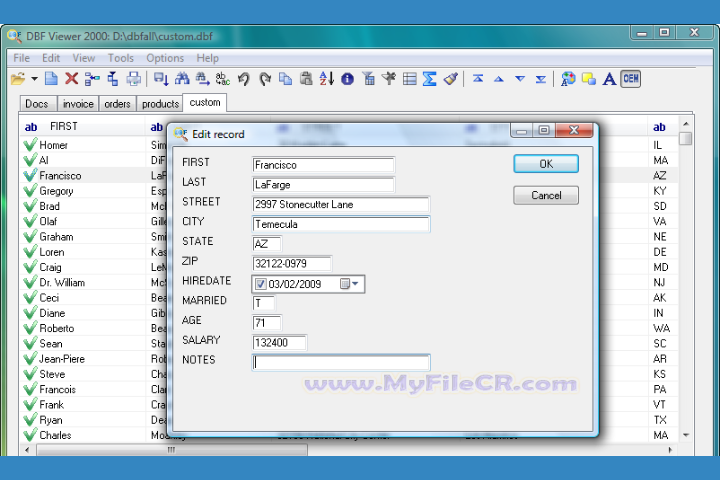Click the yellow overlapping windows icon

(x=589, y=79)
